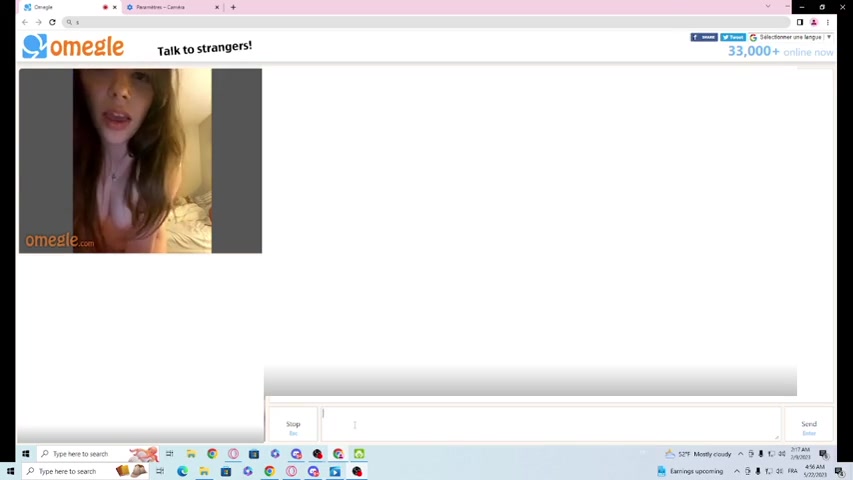This screenshot has height=480, width=853.
Task: Open the Movies & TV icon on lower taskbar
Action: click(335, 471)
